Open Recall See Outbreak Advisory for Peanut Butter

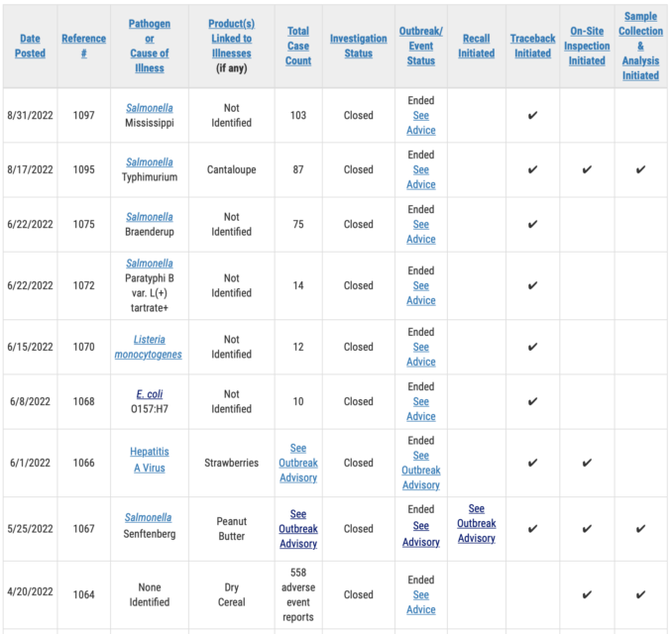[476, 523]
